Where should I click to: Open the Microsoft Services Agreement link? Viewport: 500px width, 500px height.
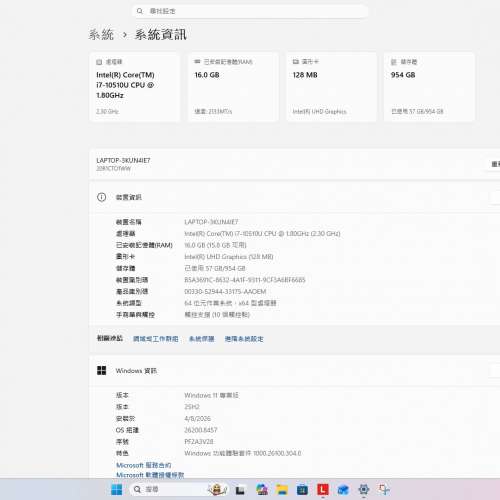pyautogui.click(x=144, y=465)
